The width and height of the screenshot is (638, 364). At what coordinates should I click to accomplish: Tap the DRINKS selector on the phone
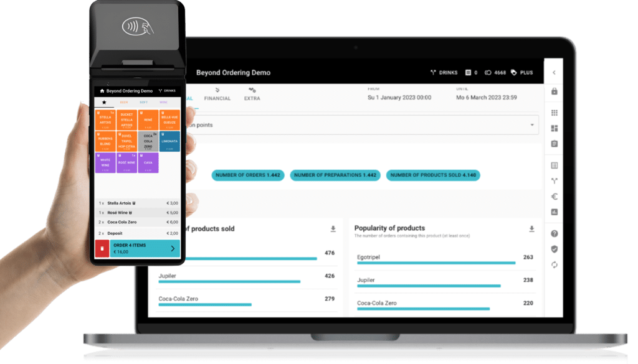167,91
